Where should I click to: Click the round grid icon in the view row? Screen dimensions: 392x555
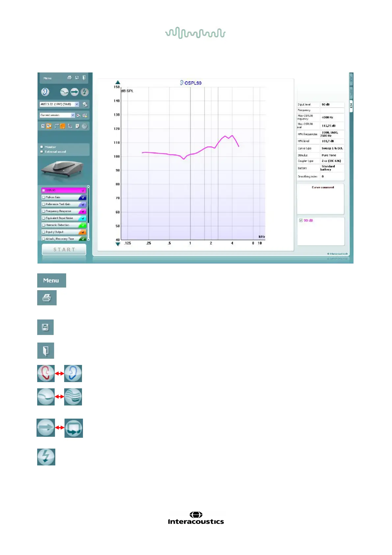(x=85, y=126)
